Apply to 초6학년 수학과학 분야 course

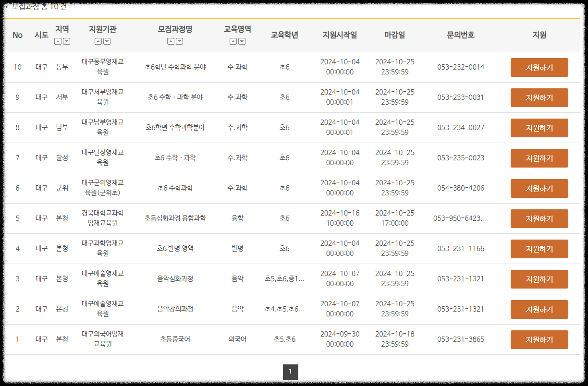click(539, 67)
